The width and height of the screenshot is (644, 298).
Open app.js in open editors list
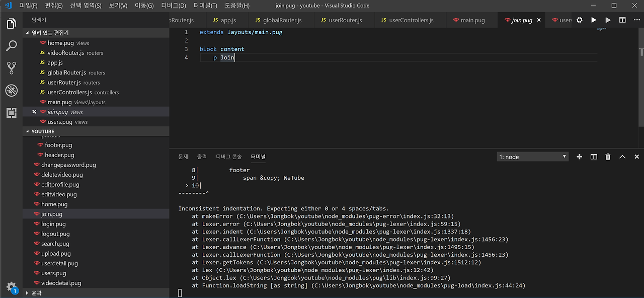pos(96,62)
